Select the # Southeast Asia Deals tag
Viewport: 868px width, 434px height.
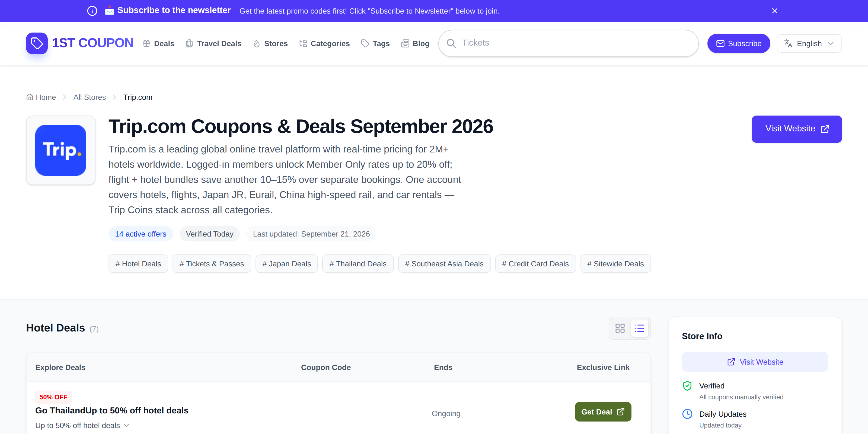pos(444,263)
